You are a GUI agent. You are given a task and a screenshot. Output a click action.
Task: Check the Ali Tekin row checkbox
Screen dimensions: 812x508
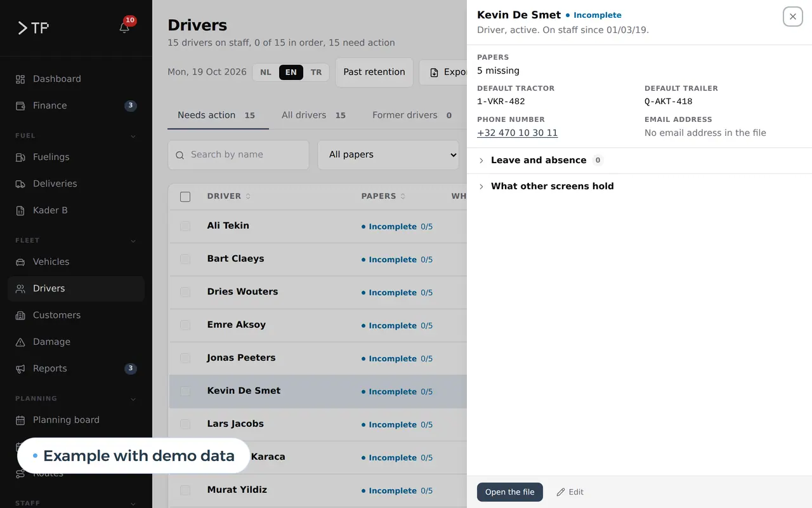[x=185, y=226]
